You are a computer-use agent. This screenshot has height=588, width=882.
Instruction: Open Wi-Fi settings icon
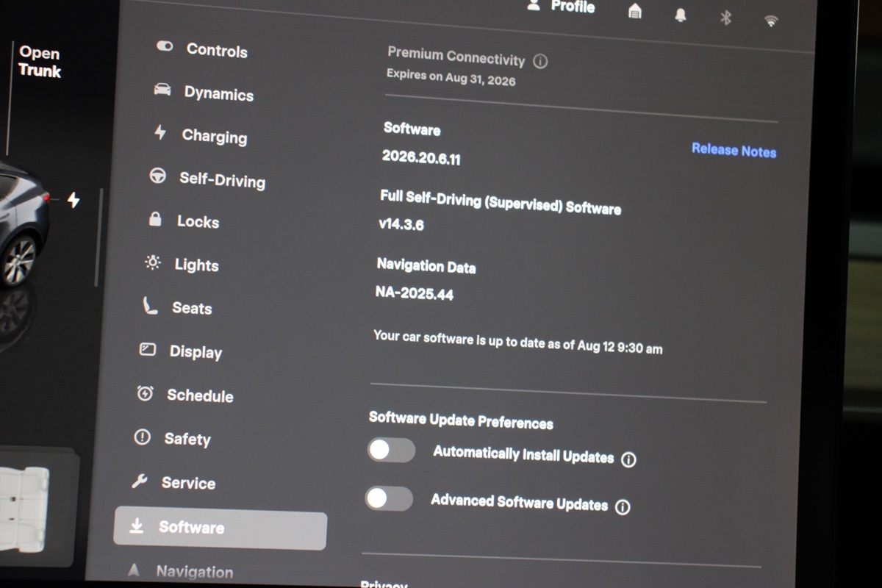coord(771,21)
